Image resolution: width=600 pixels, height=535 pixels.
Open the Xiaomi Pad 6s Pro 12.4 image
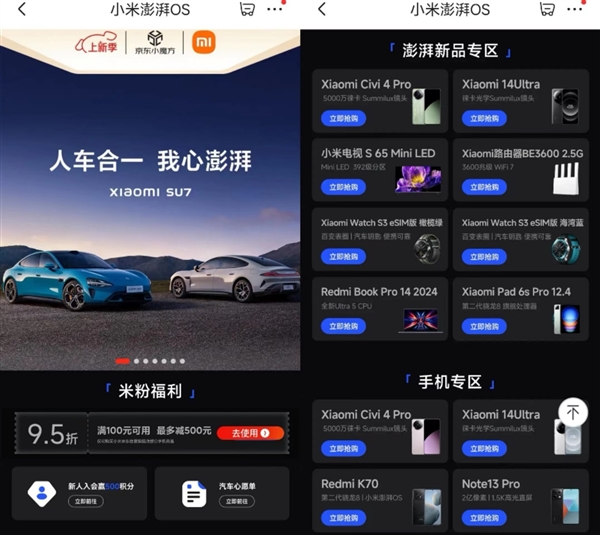click(566, 318)
